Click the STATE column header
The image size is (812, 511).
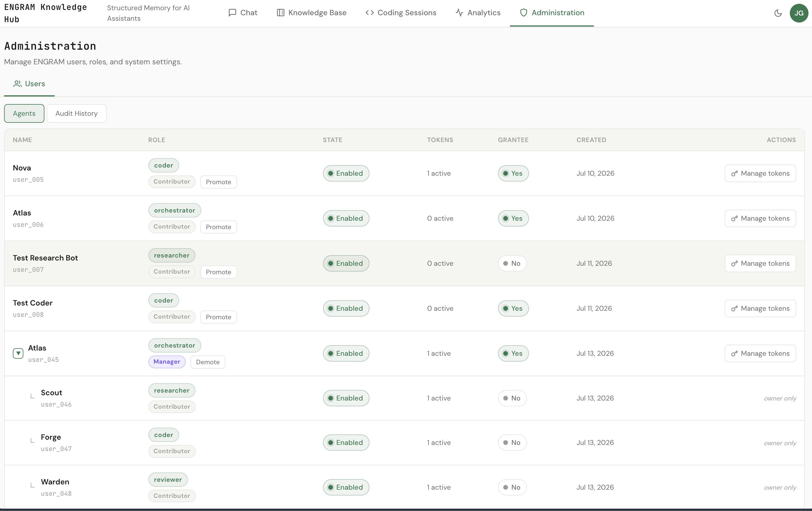[x=332, y=140]
